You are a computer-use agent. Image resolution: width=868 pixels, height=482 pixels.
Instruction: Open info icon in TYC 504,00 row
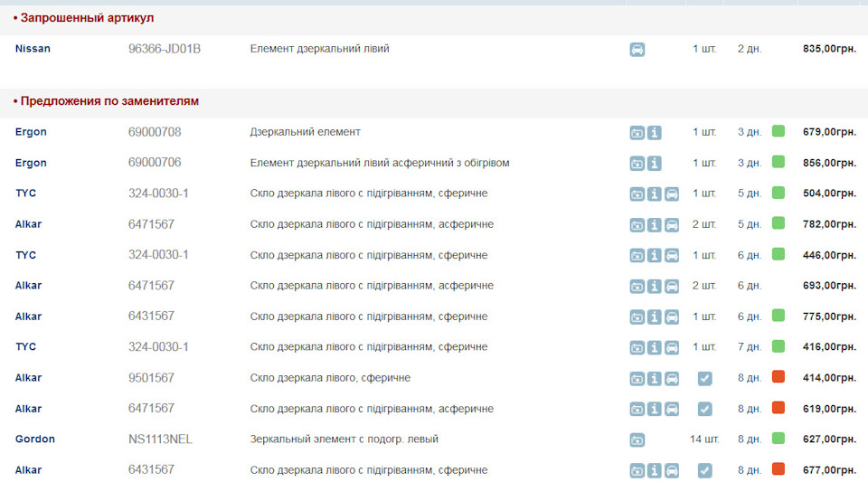click(655, 194)
